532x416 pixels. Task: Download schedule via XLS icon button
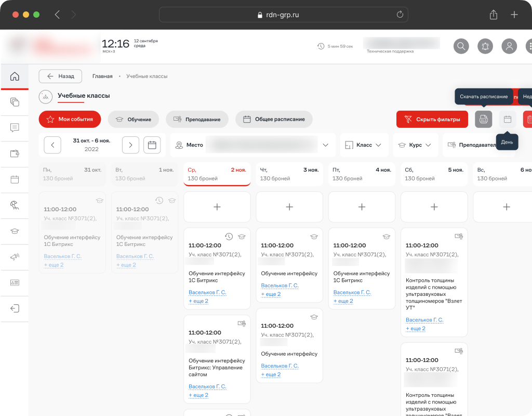(x=483, y=119)
